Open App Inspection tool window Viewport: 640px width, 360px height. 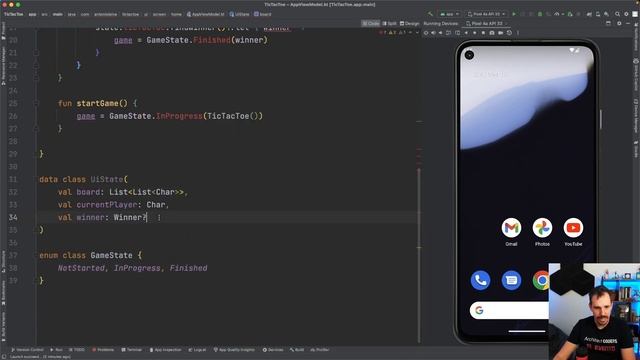(165, 350)
